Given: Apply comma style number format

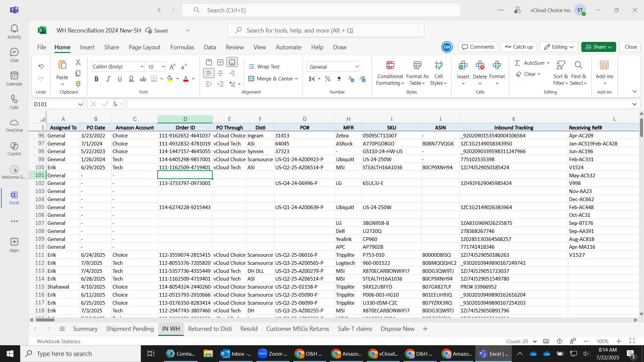Looking at the screenshot, I should pos(339,79).
